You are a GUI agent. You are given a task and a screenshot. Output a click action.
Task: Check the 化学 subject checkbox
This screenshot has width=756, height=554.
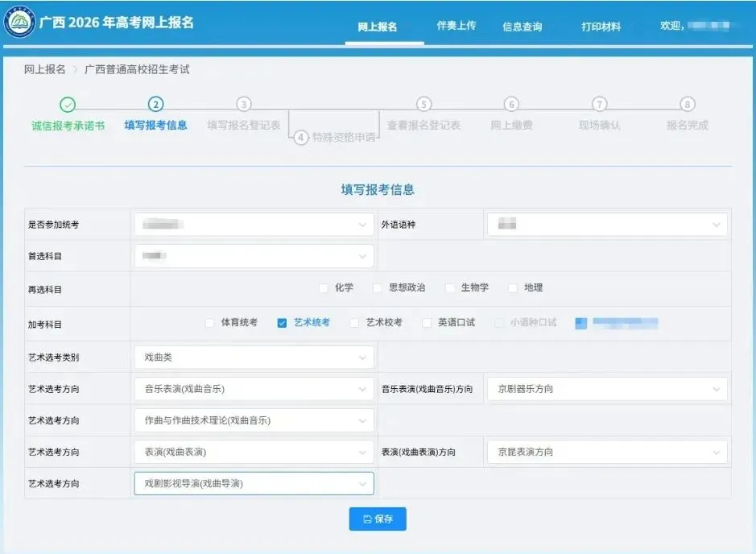click(x=324, y=287)
